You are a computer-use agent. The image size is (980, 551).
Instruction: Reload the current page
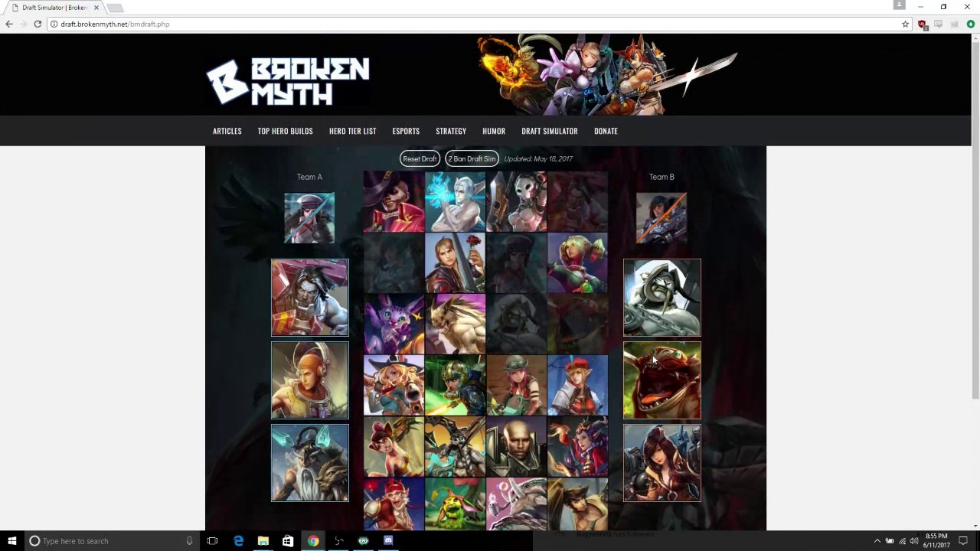(38, 24)
